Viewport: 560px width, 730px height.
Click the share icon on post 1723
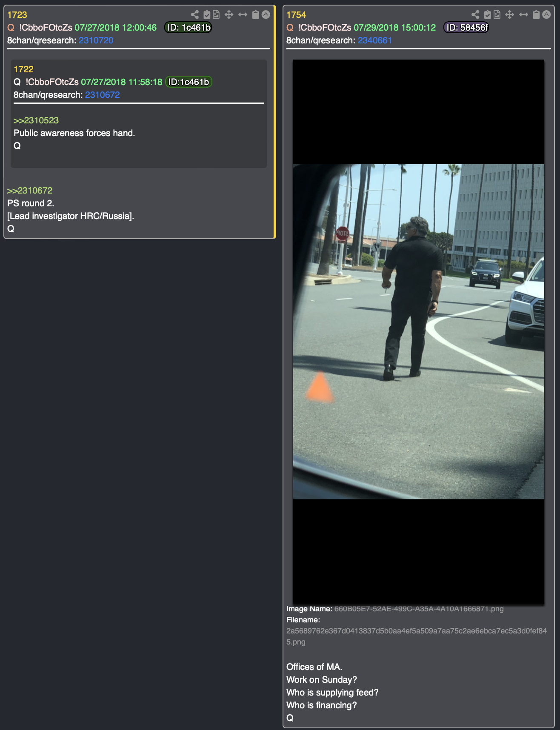click(x=194, y=15)
